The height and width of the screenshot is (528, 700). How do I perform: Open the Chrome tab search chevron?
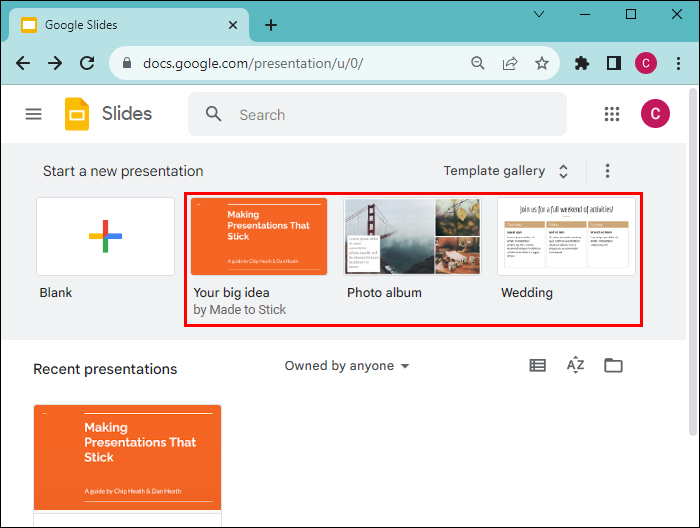coord(538,15)
